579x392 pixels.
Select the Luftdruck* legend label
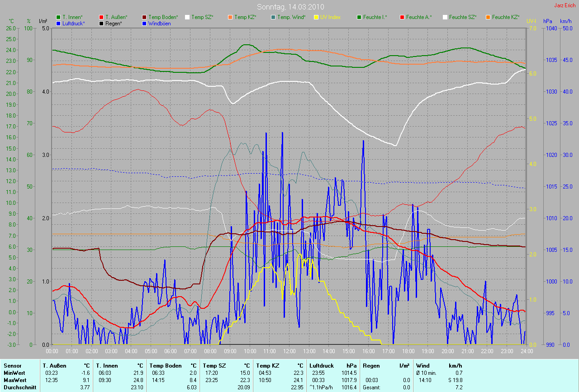click(x=74, y=24)
